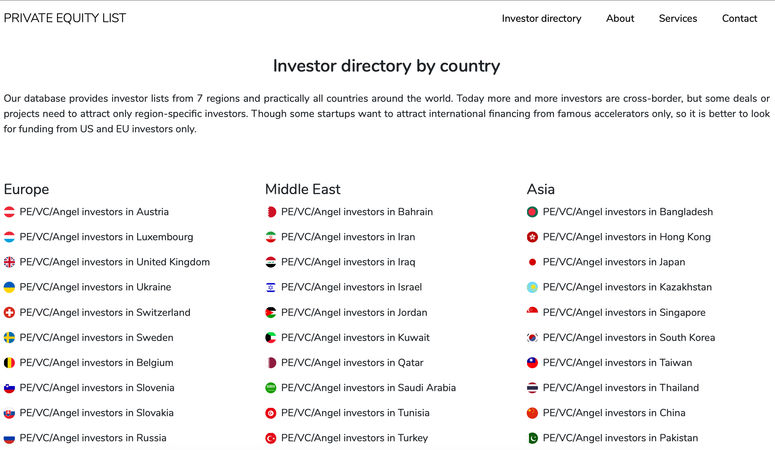Viewport: 775px width, 450px height.
Task: Click the Pakistan flag icon
Action: (532, 438)
